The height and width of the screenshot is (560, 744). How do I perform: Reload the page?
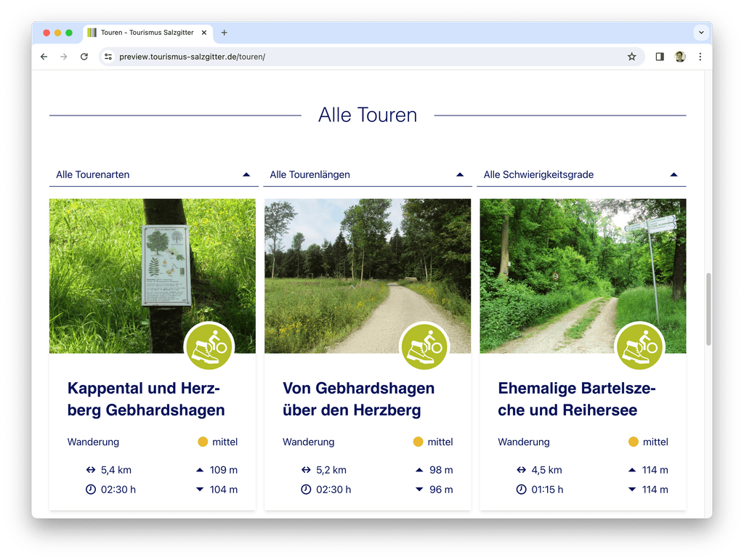click(x=84, y=57)
